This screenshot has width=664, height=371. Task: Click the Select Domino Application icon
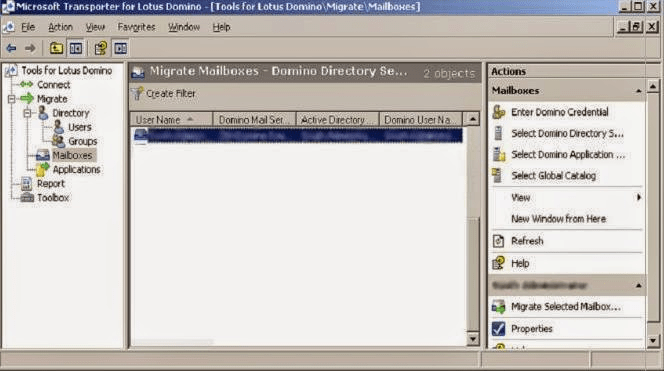pos(499,154)
